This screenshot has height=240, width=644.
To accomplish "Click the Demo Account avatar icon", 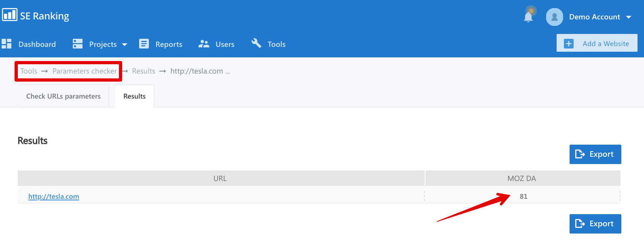I will [555, 17].
